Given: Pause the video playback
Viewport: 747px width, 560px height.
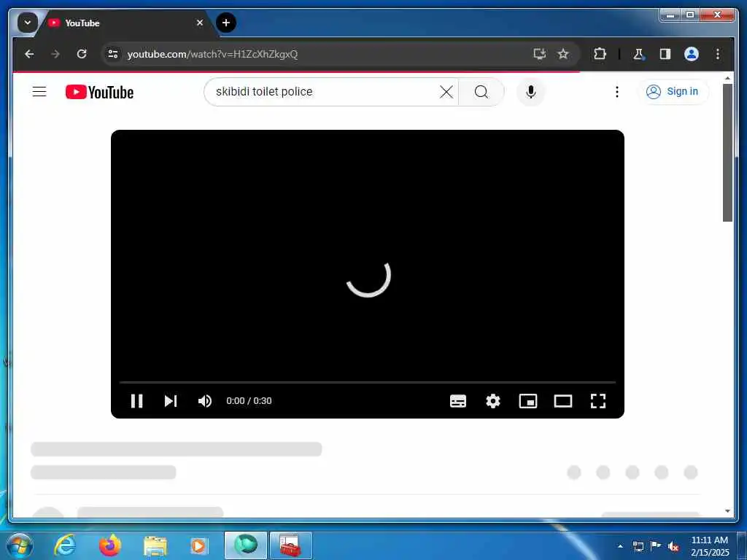Looking at the screenshot, I should (x=136, y=401).
